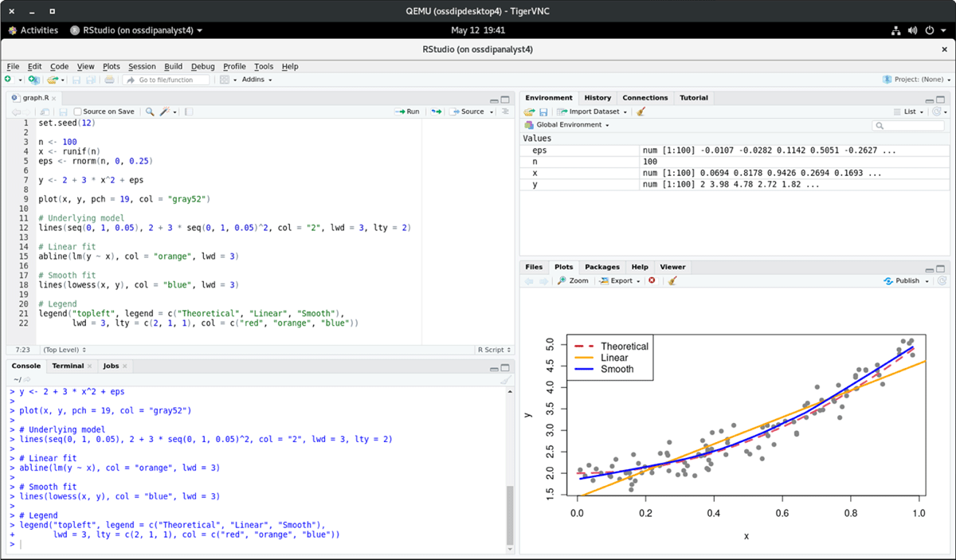Screen dimensions: 956x560
Task: Open the Addins dropdown
Action: 257,80
